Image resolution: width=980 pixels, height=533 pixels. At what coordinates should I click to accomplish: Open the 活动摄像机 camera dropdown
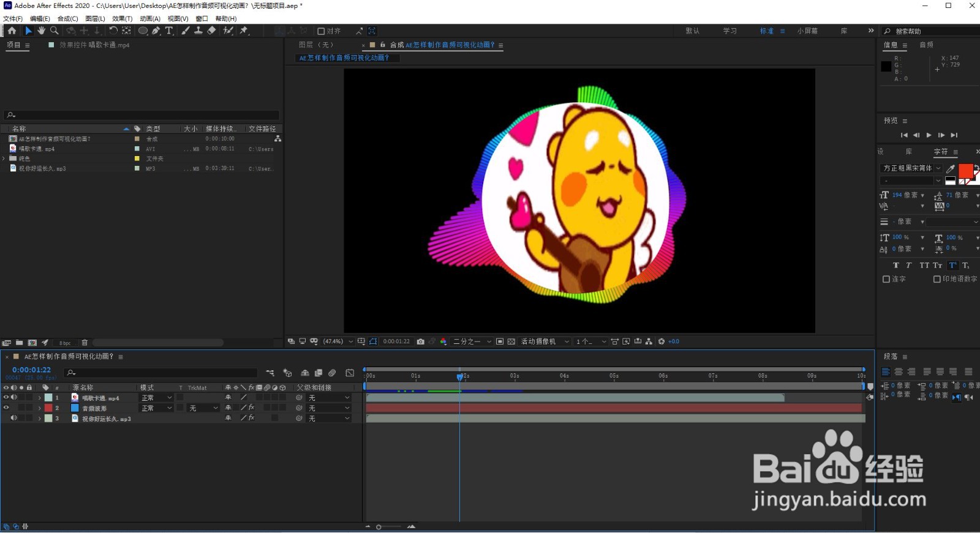(544, 341)
